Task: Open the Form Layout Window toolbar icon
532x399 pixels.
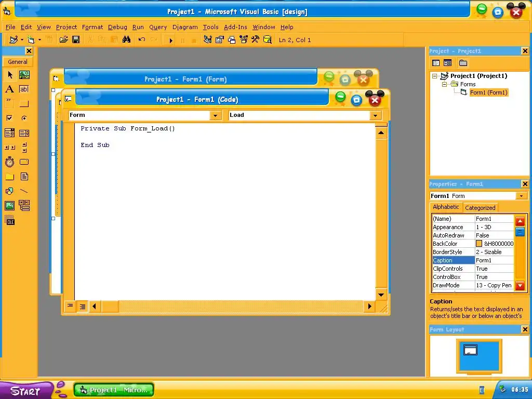Action: [x=232, y=39]
